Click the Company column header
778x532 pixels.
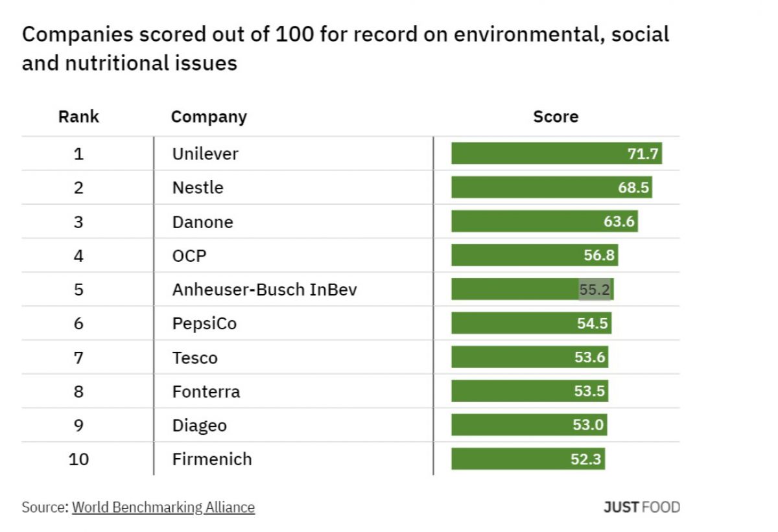209,117
